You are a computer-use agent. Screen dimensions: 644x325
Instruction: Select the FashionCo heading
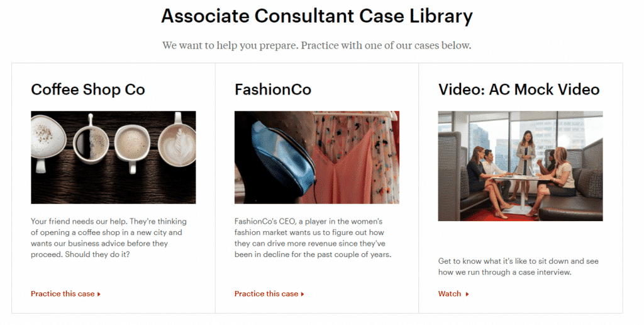pos(273,89)
